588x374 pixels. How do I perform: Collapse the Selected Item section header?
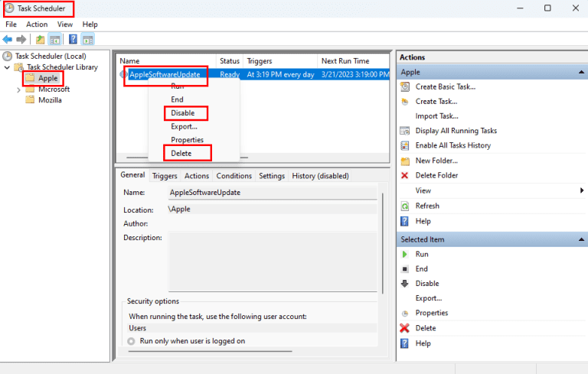coord(581,239)
